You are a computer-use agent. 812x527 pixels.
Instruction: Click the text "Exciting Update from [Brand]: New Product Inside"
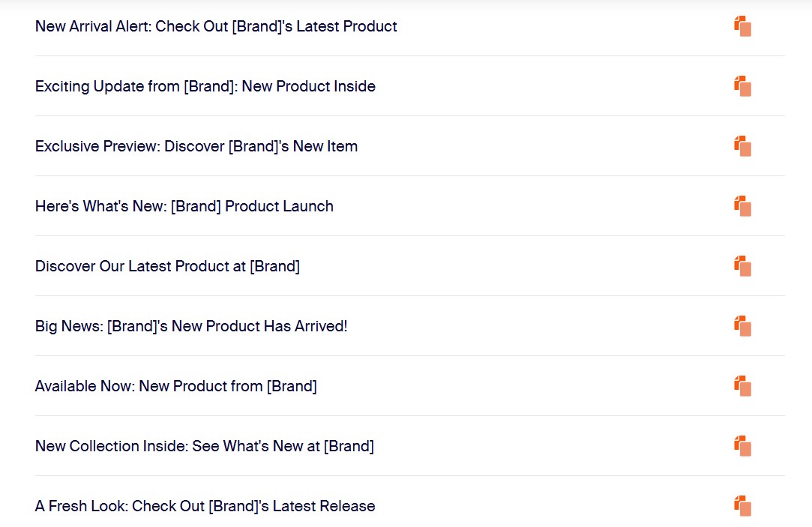205,86
